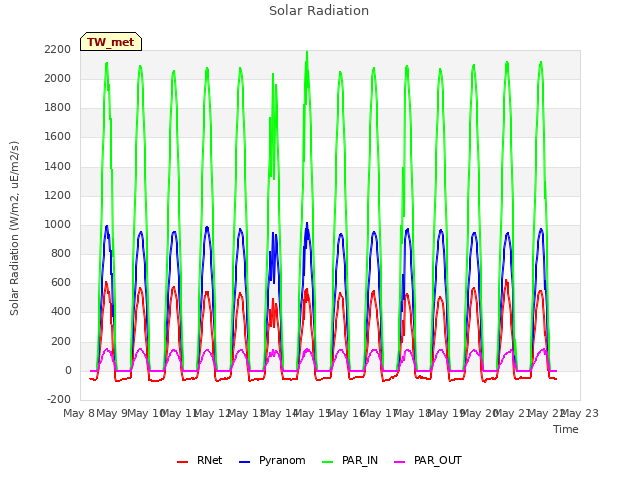Click the red RNet legend swatch

click(182, 462)
